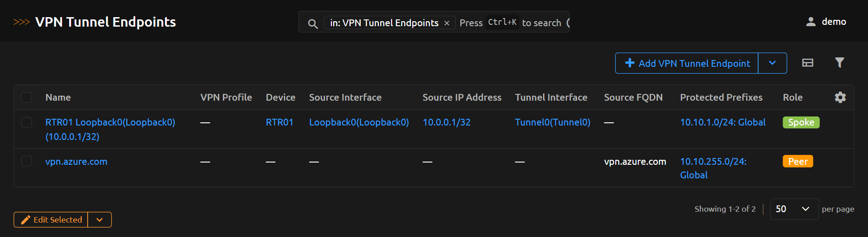Click the navigation expand arrows icon

click(x=21, y=22)
